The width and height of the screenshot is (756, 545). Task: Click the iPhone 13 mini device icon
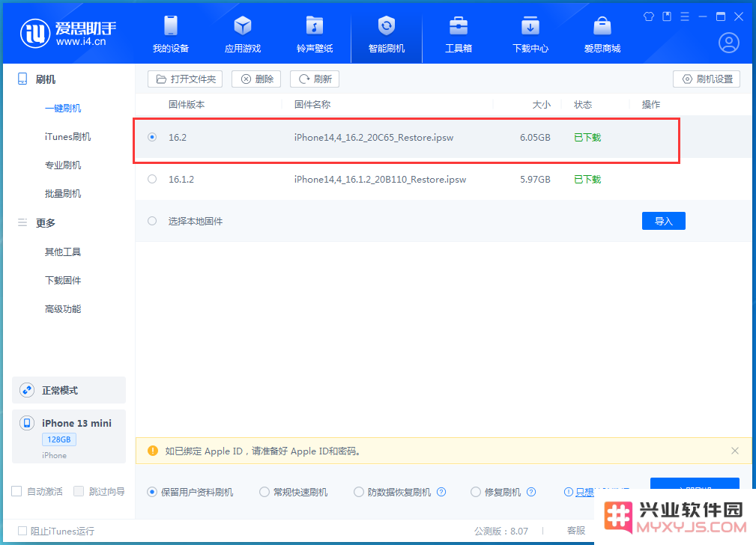coord(27,423)
